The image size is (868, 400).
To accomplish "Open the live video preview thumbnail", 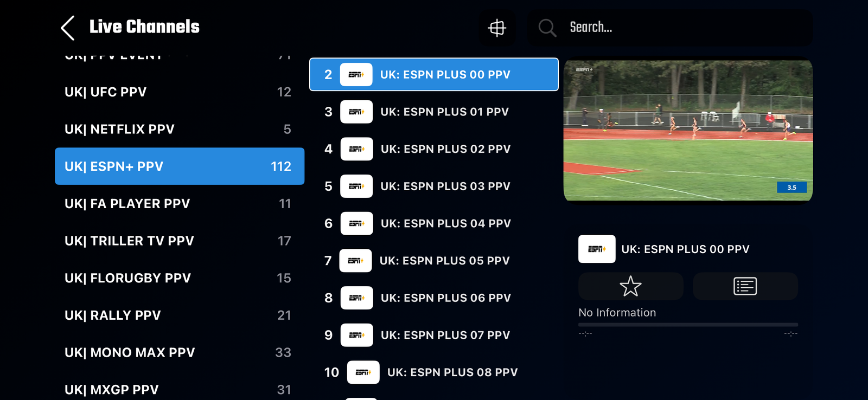I will (688, 130).
